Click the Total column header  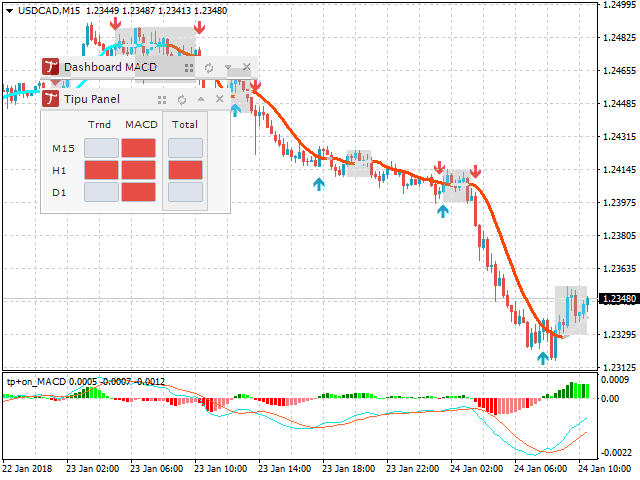click(185, 124)
